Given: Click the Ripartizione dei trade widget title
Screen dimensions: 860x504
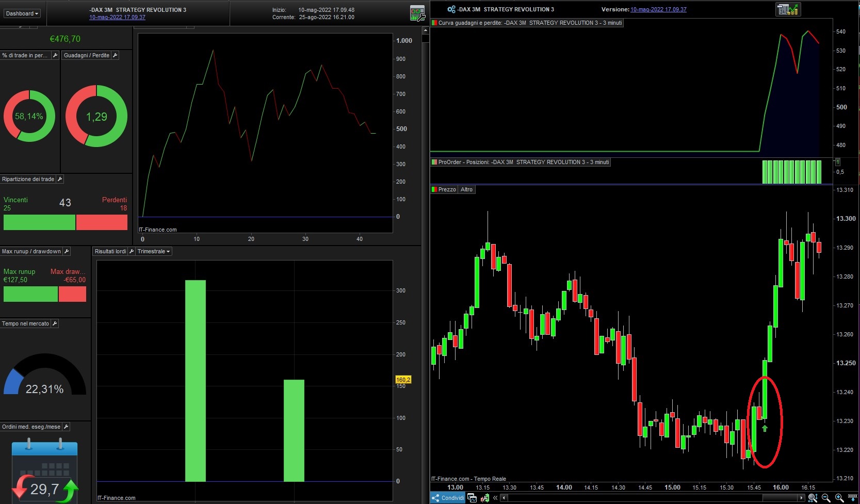Looking at the screenshot, I should pos(28,179).
